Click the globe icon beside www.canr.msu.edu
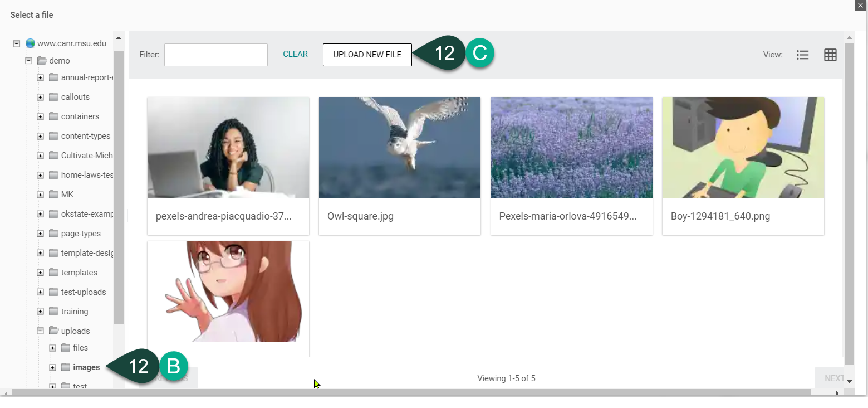 (x=30, y=43)
